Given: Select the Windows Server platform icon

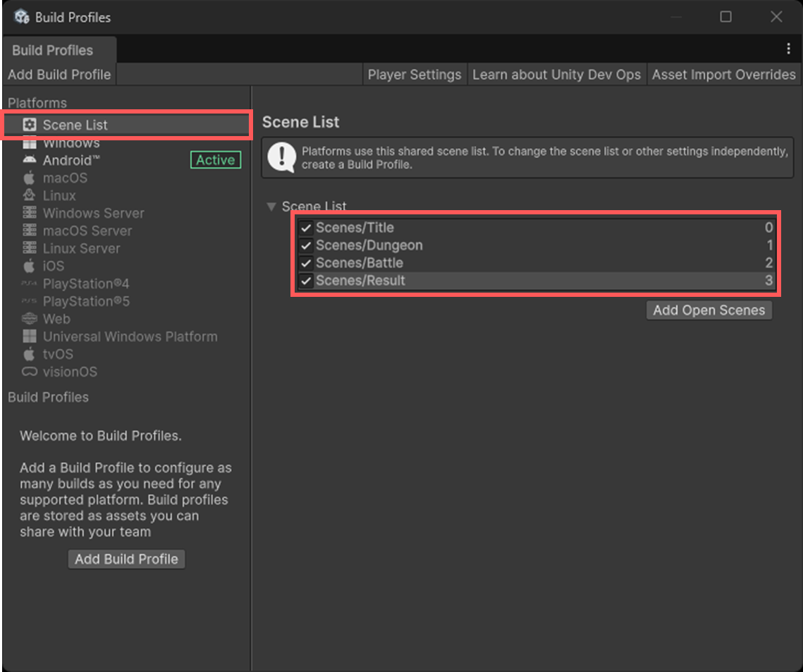Looking at the screenshot, I should tap(29, 213).
